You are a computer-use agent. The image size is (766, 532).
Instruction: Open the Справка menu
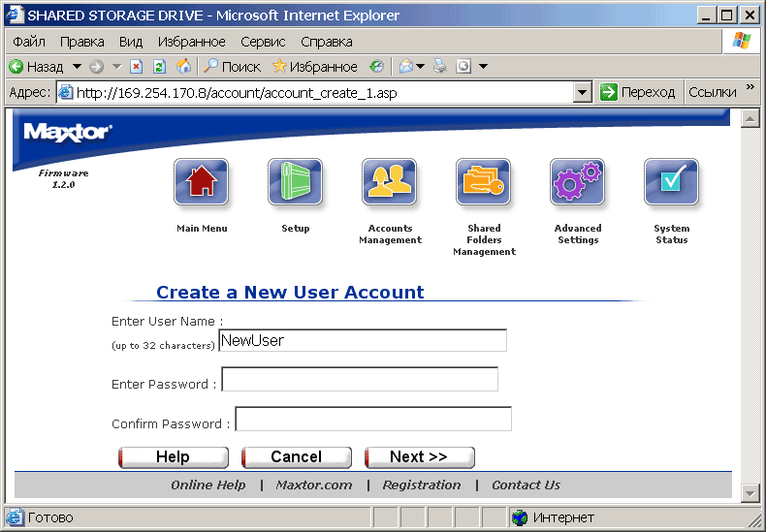[327, 42]
